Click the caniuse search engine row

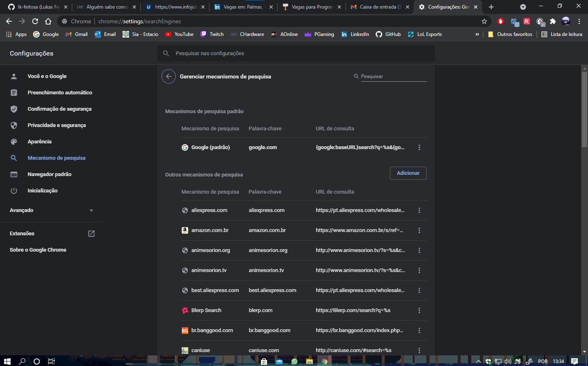click(304, 350)
